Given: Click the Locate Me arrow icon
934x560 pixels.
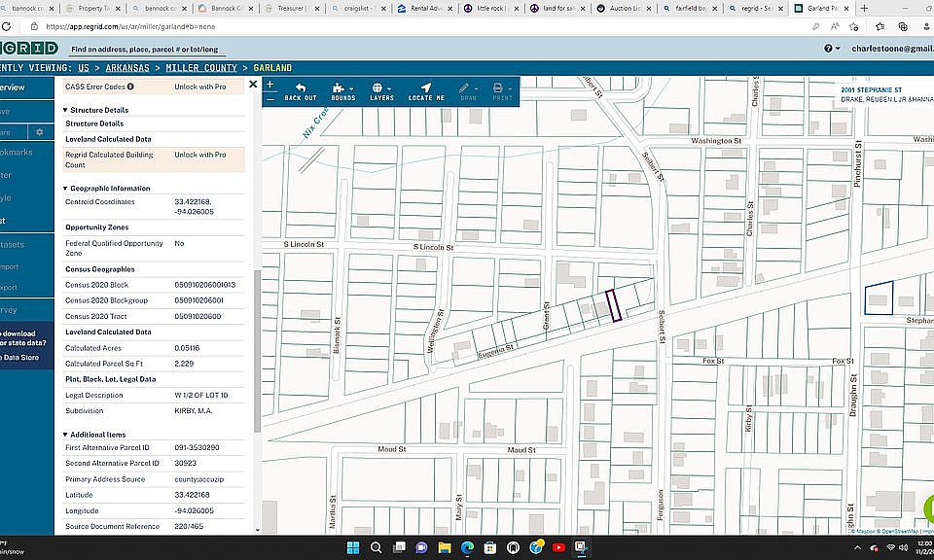Looking at the screenshot, I should coord(426,88).
